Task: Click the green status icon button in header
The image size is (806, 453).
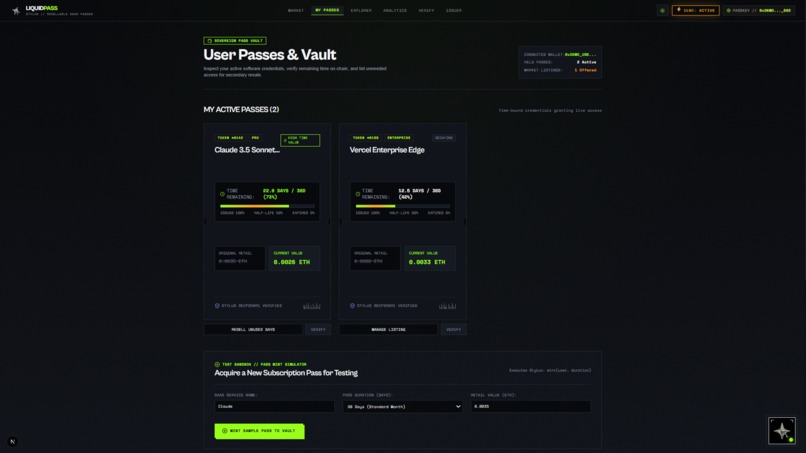Action: [x=662, y=10]
